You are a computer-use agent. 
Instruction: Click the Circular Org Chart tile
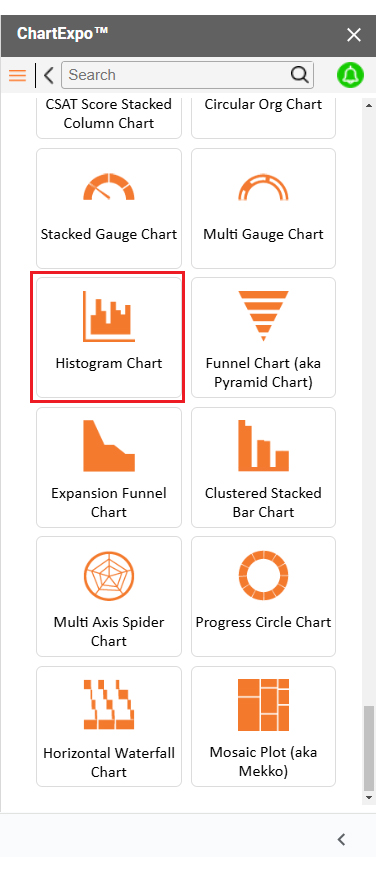click(x=264, y=117)
